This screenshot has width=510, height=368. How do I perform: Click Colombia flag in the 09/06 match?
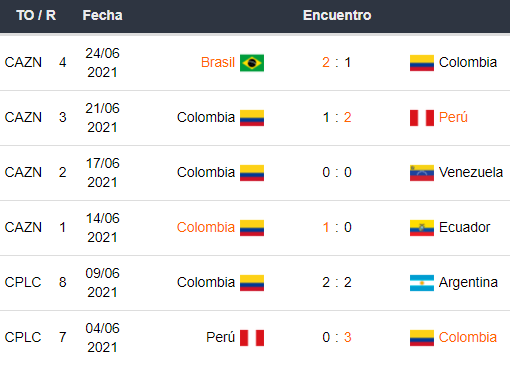click(252, 283)
